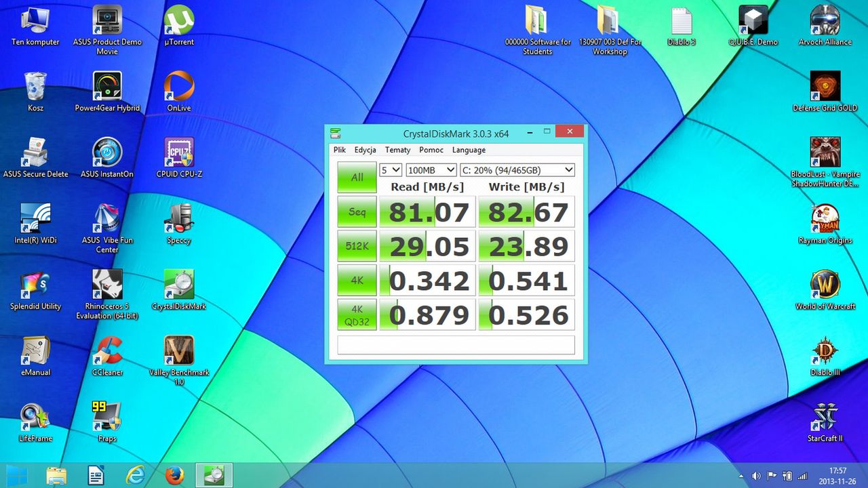The image size is (868, 488).
Task: Launch ASUS Secure Delete
Action: coord(35,159)
